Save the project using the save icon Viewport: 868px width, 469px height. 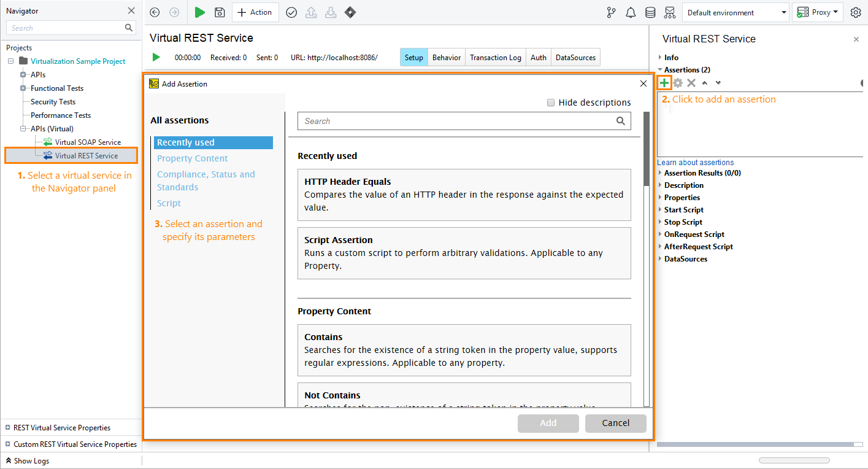point(219,12)
